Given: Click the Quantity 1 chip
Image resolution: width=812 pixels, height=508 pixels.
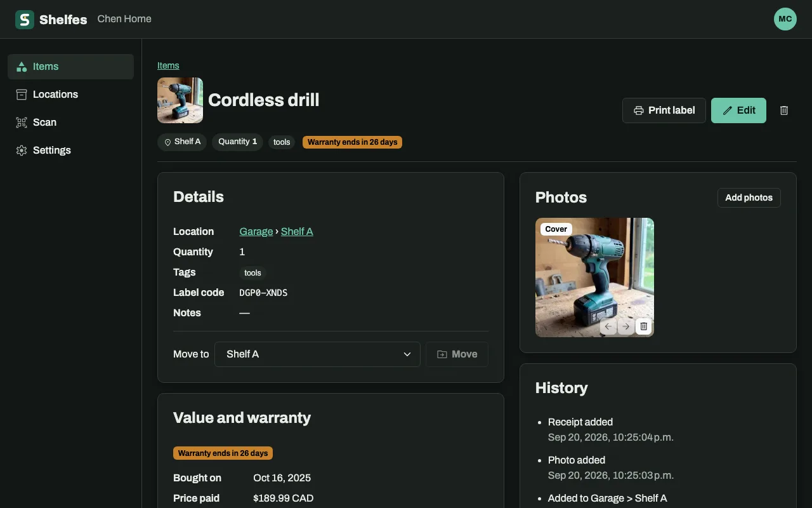Looking at the screenshot, I should pyautogui.click(x=237, y=142).
